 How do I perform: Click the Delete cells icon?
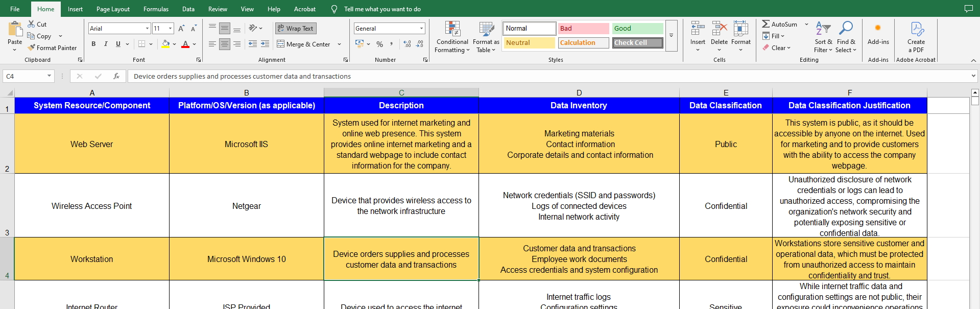719,29
